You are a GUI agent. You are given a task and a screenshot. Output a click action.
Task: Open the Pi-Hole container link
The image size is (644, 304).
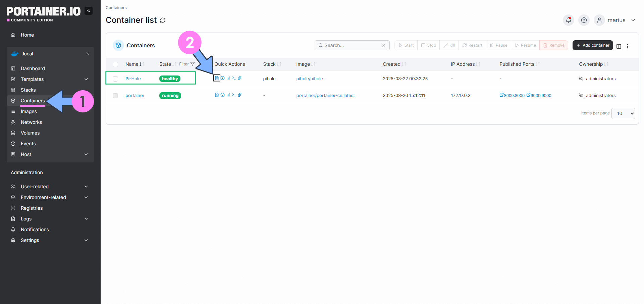click(133, 79)
